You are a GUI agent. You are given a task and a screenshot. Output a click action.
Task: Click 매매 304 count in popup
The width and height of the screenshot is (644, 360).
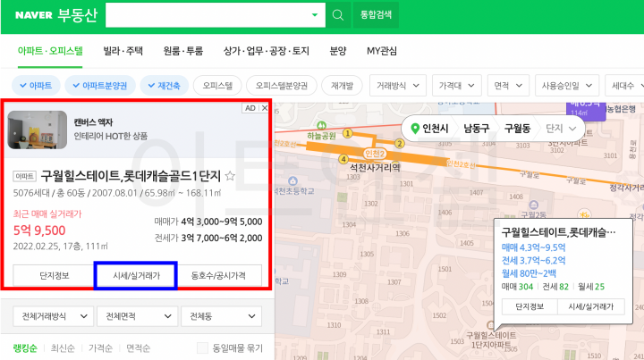pos(517,287)
